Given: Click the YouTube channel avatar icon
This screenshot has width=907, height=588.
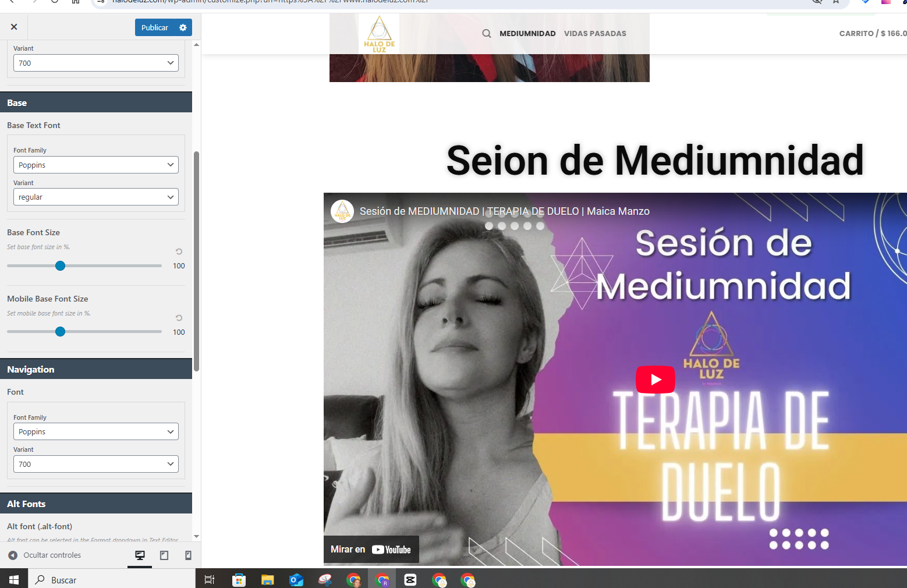Looking at the screenshot, I should click(342, 211).
